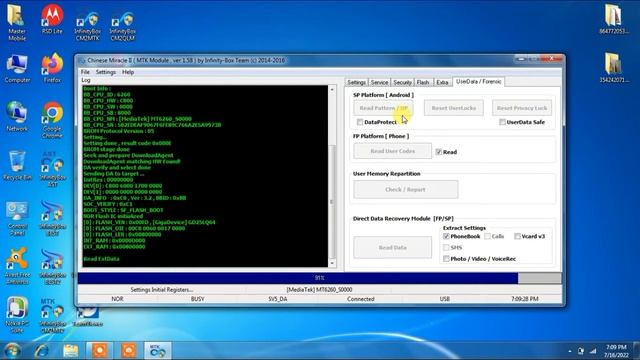Click "[MediaTek] MT6260_S0000" status text
Viewport: 640px width, 360px height.
319,289
